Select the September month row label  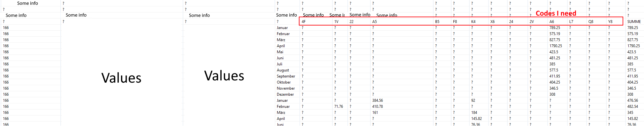pyautogui.click(x=286, y=76)
